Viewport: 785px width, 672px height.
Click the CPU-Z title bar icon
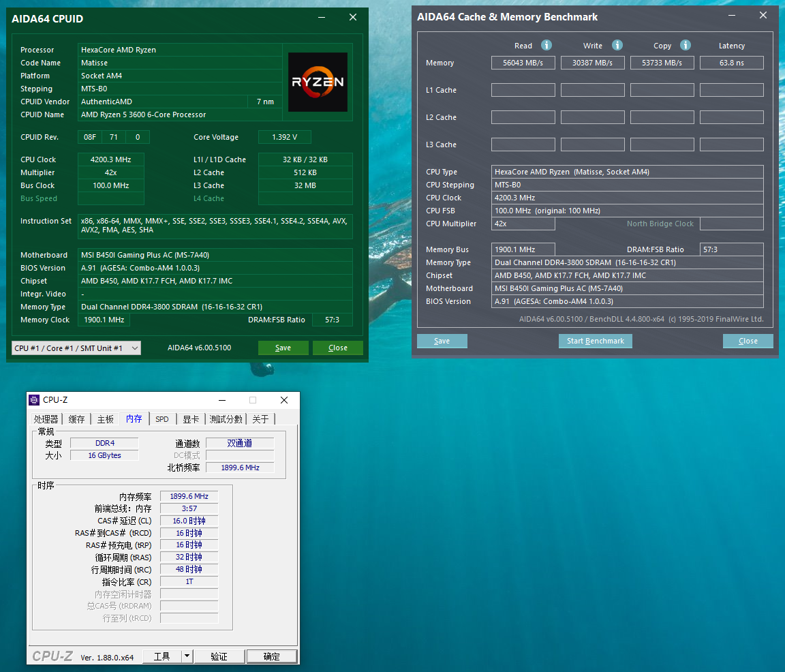[34, 400]
